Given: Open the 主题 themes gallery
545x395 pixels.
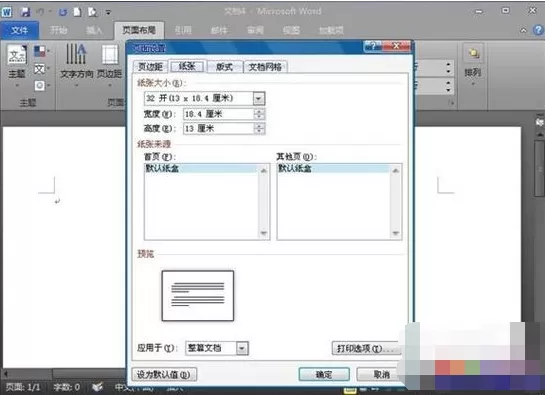Looking at the screenshot, I should (17, 65).
